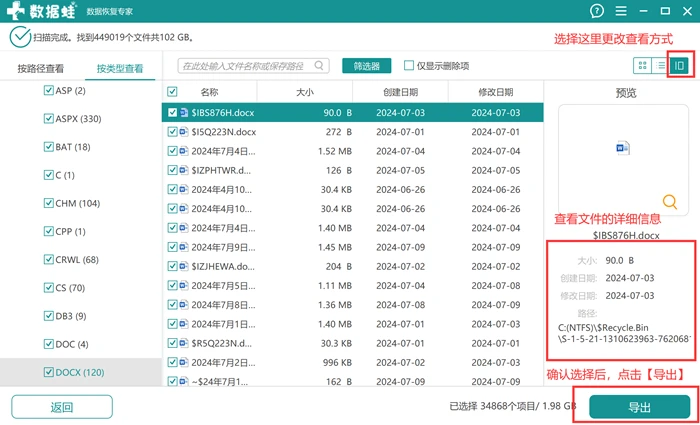Select the CHM (104) type category
The width and height of the screenshot is (700, 425).
[x=77, y=203]
